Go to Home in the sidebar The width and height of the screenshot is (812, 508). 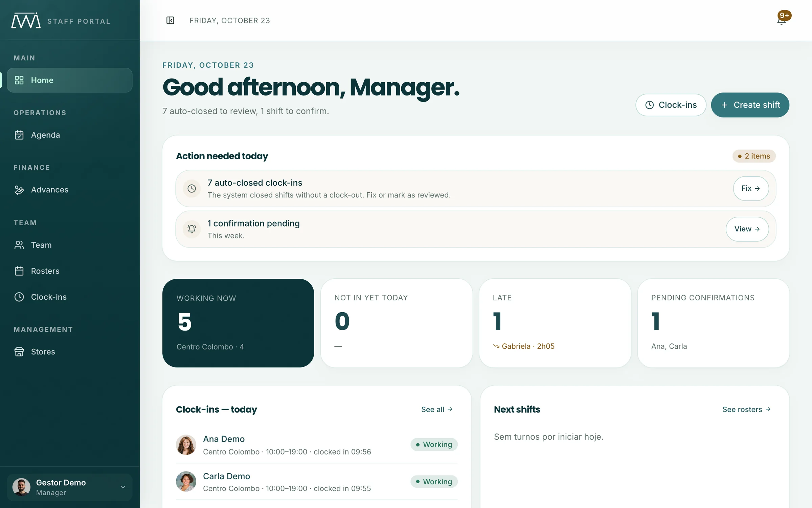[x=70, y=80]
